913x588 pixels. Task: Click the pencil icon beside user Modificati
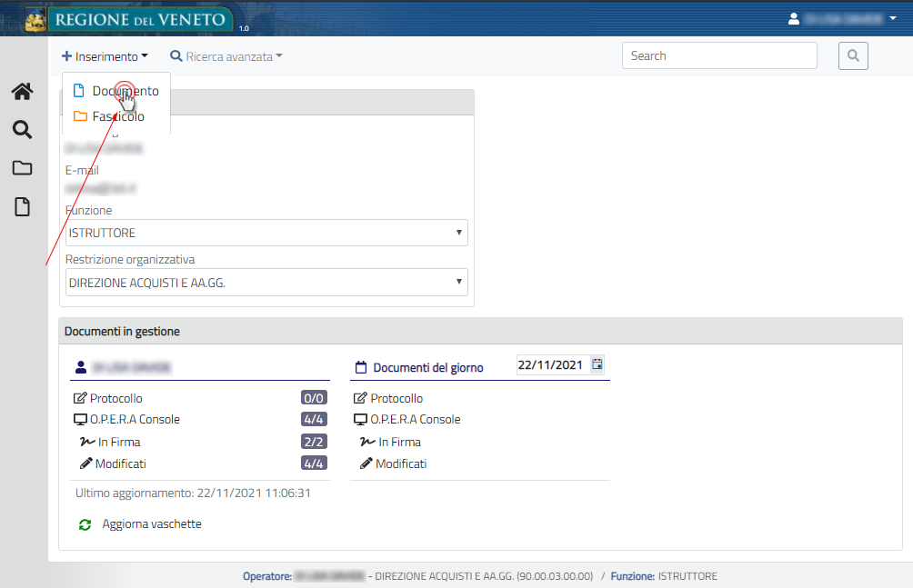click(86, 463)
